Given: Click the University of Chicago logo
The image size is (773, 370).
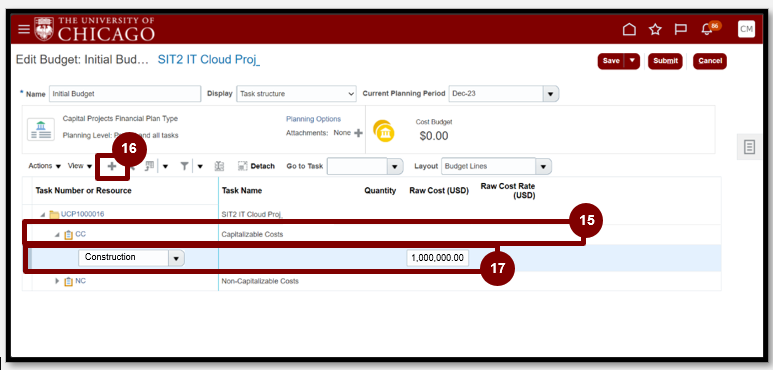Looking at the screenshot, I should [94, 29].
